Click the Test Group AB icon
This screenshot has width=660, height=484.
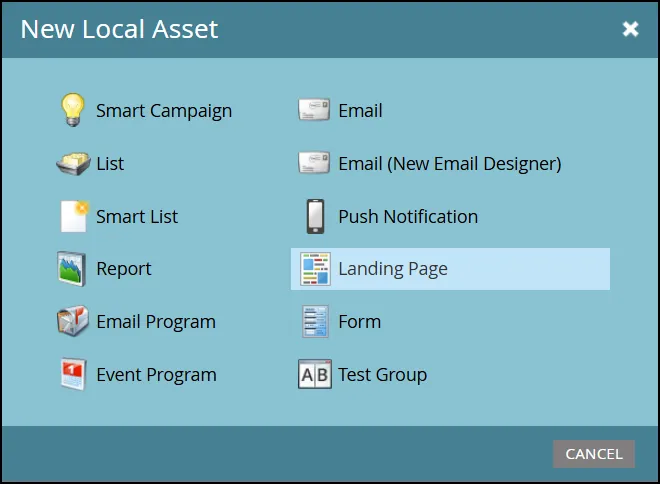tap(315, 374)
